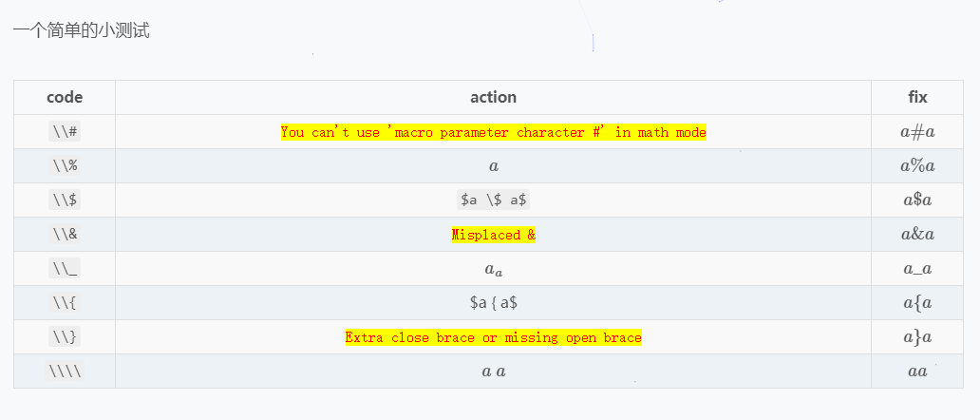Click the 'code' column header
This screenshot has width=980, height=420.
point(65,97)
